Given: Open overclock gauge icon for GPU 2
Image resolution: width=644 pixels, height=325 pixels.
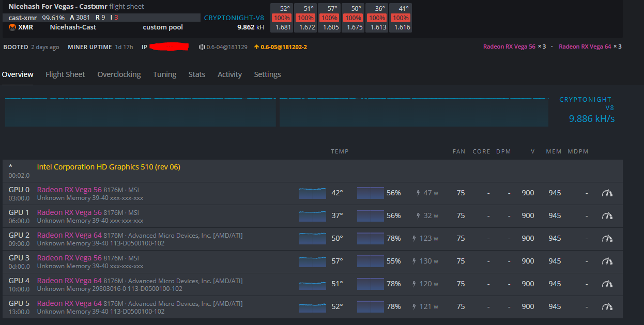Looking at the screenshot, I should pyautogui.click(x=607, y=239).
